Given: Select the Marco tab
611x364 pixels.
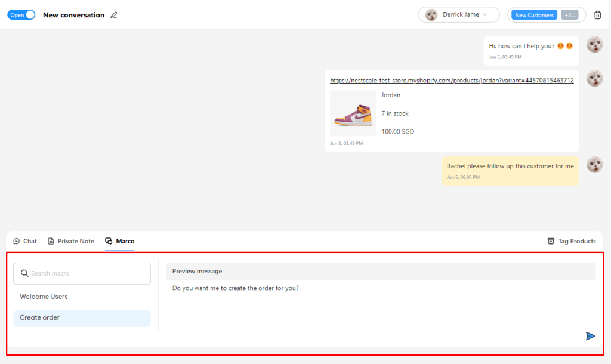Looking at the screenshot, I should pyautogui.click(x=119, y=241).
